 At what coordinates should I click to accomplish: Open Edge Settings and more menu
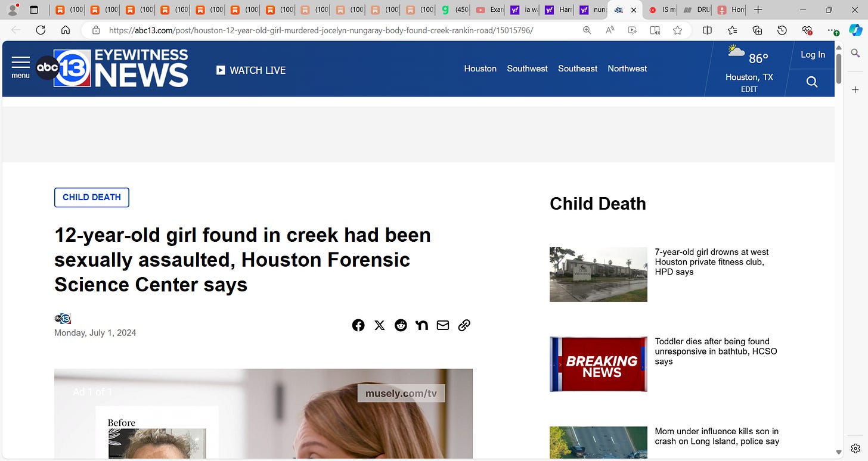coord(832,30)
